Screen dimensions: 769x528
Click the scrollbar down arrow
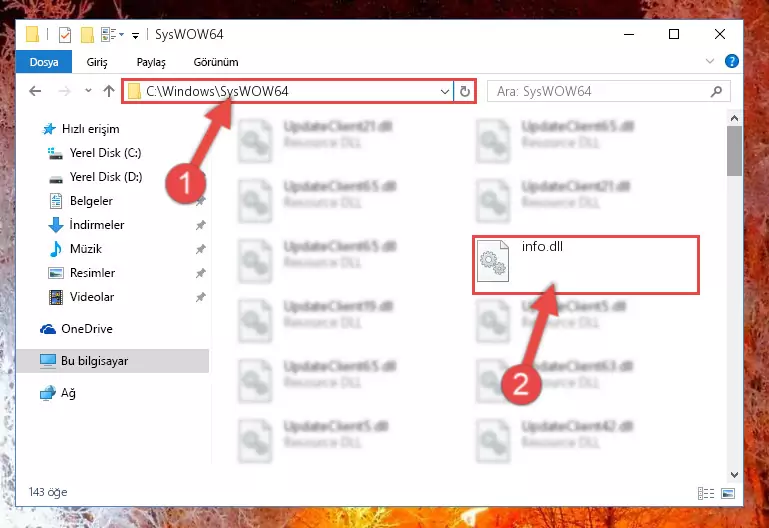click(x=734, y=475)
